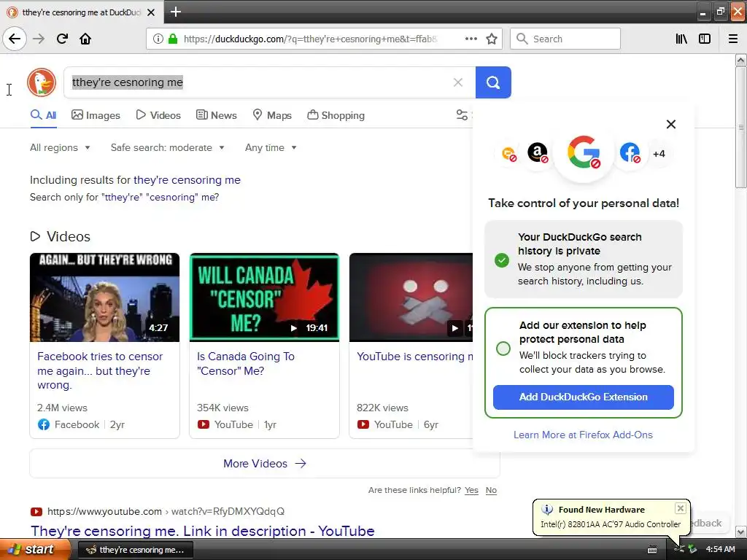Viewport: 747px width, 560px height.
Task: Open Is Canada Going To Censor Me title
Action: [x=246, y=363]
